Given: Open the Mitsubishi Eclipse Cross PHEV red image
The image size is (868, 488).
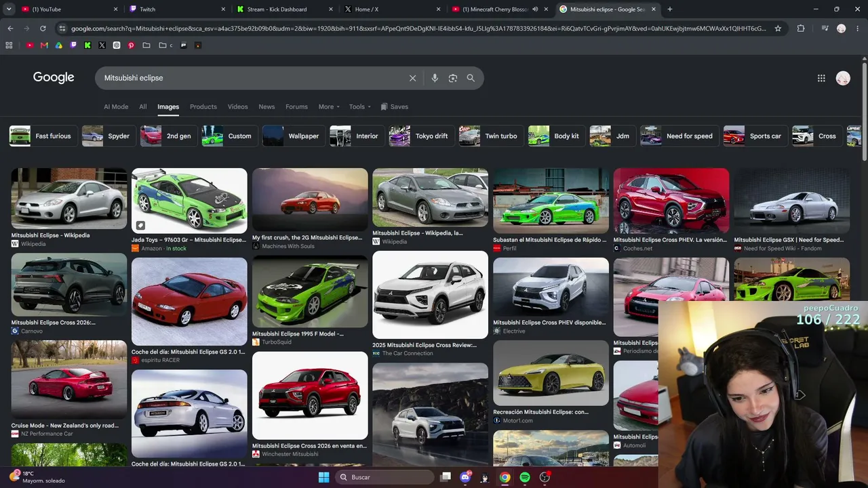Looking at the screenshot, I should tap(671, 201).
